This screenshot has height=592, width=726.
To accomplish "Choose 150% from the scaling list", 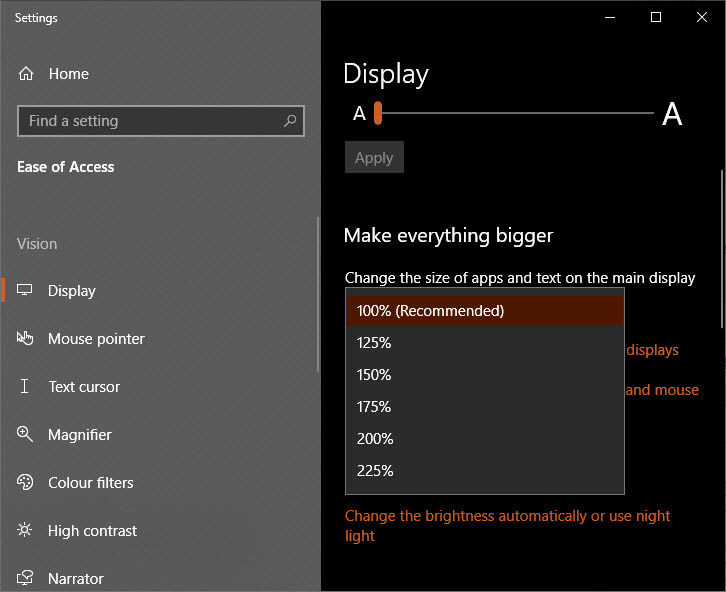I will [485, 375].
